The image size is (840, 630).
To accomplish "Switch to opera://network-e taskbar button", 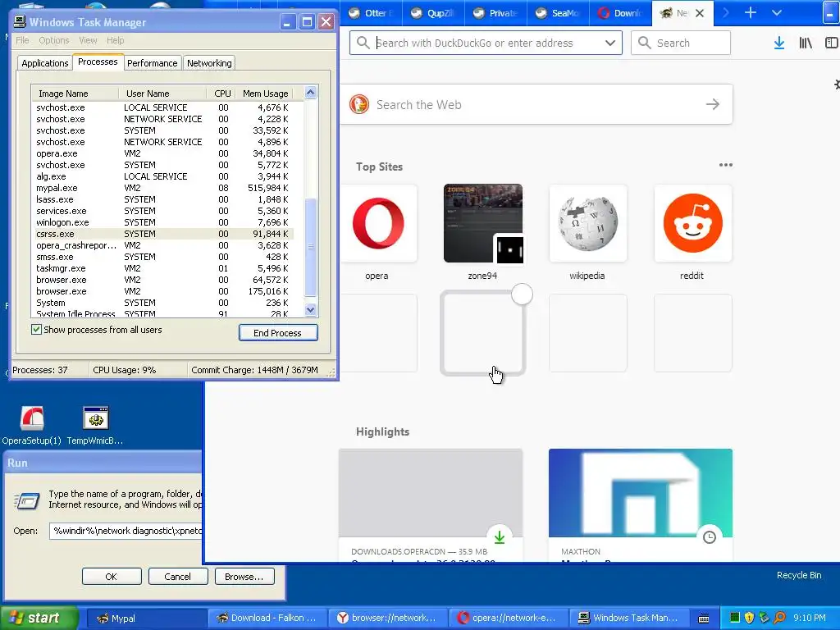I will click(x=508, y=619).
